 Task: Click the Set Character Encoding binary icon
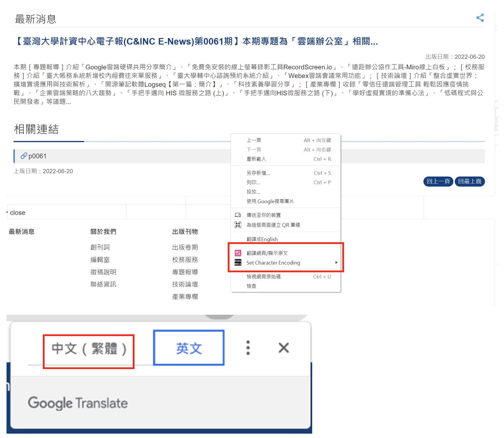click(238, 263)
